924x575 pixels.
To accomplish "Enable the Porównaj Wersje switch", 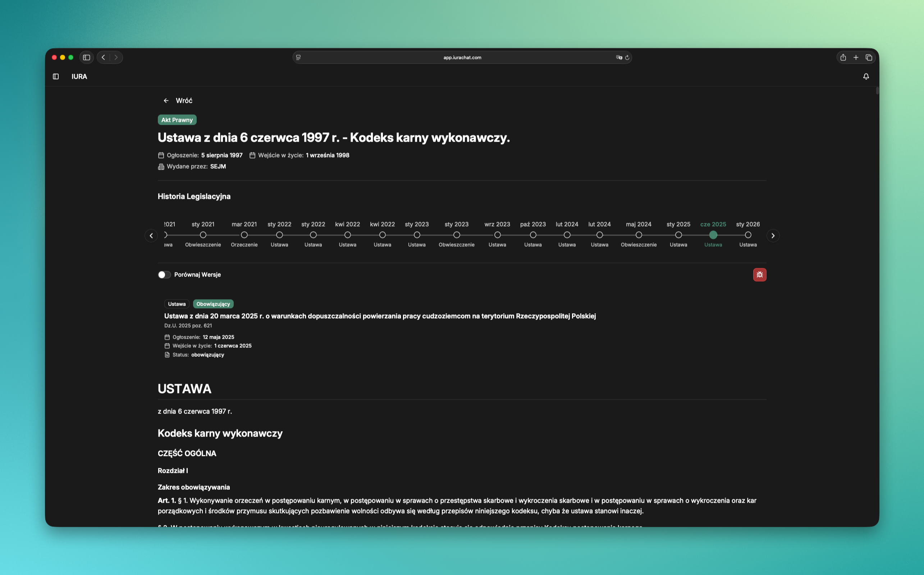I will tap(164, 275).
